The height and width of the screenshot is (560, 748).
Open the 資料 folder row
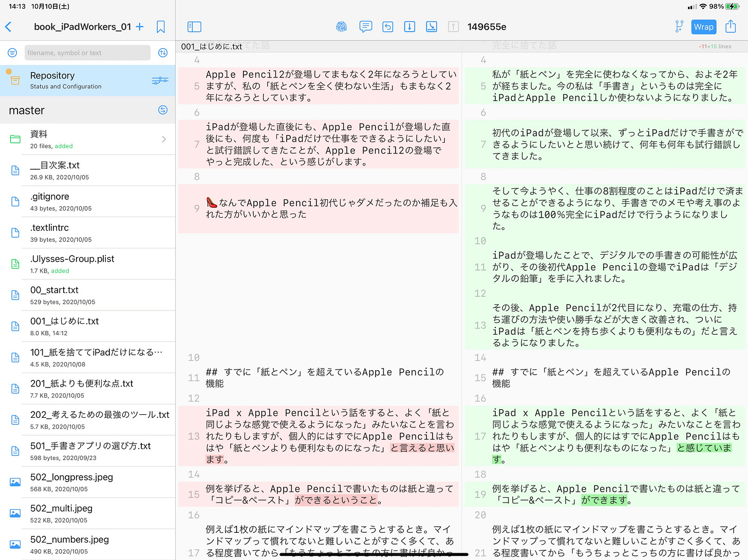tap(87, 139)
